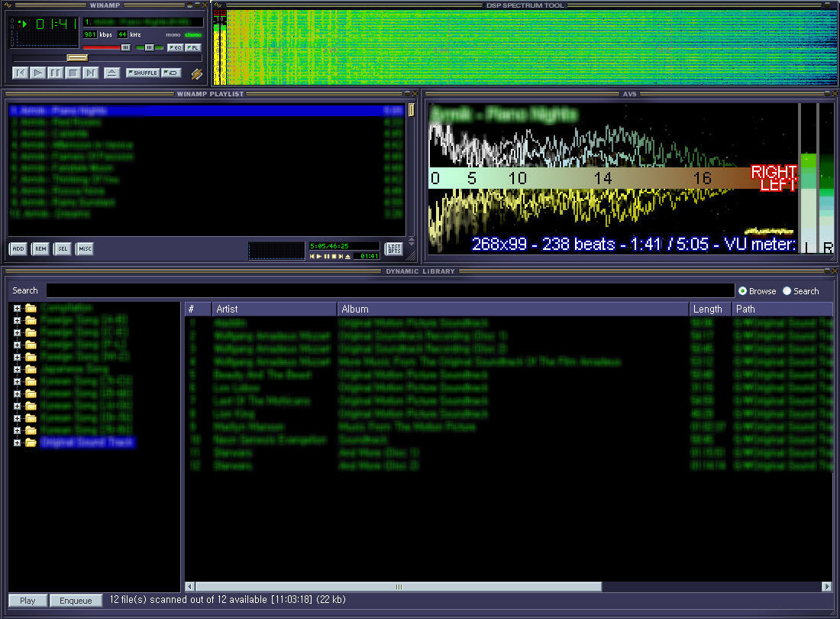Click the red volume slider handle
Screen dimensions: 840x619
125,47
